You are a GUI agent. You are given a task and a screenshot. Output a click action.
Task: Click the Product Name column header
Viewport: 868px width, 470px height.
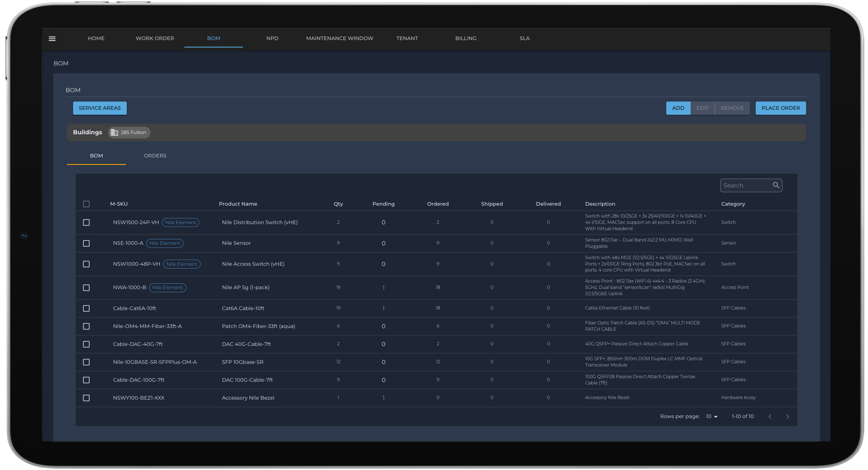click(x=238, y=204)
